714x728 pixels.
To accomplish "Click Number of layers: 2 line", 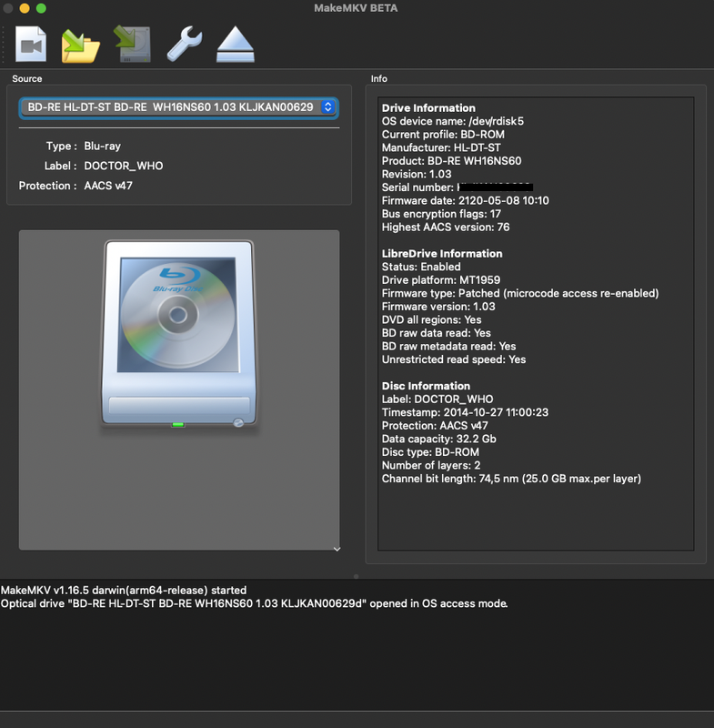I will coord(431,465).
